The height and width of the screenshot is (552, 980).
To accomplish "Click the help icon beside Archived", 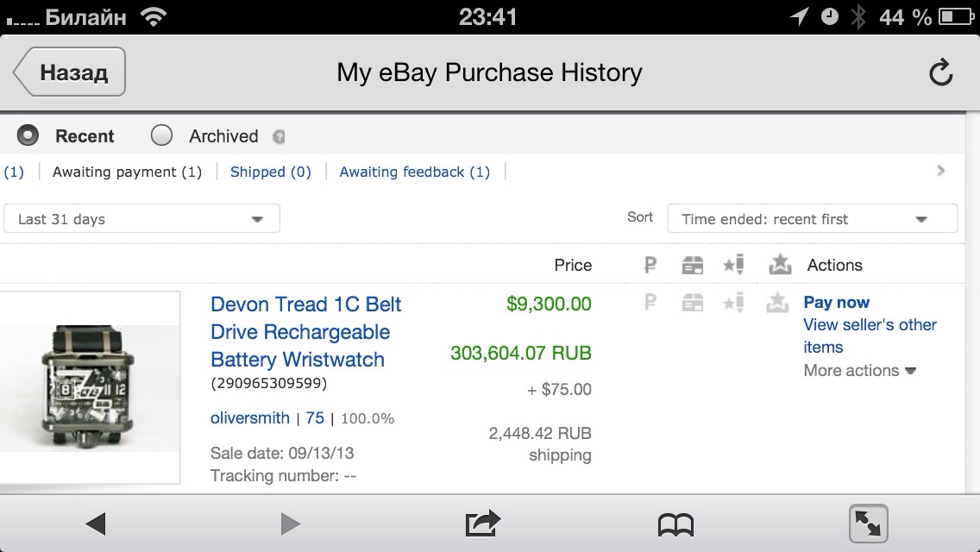I will click(x=279, y=137).
